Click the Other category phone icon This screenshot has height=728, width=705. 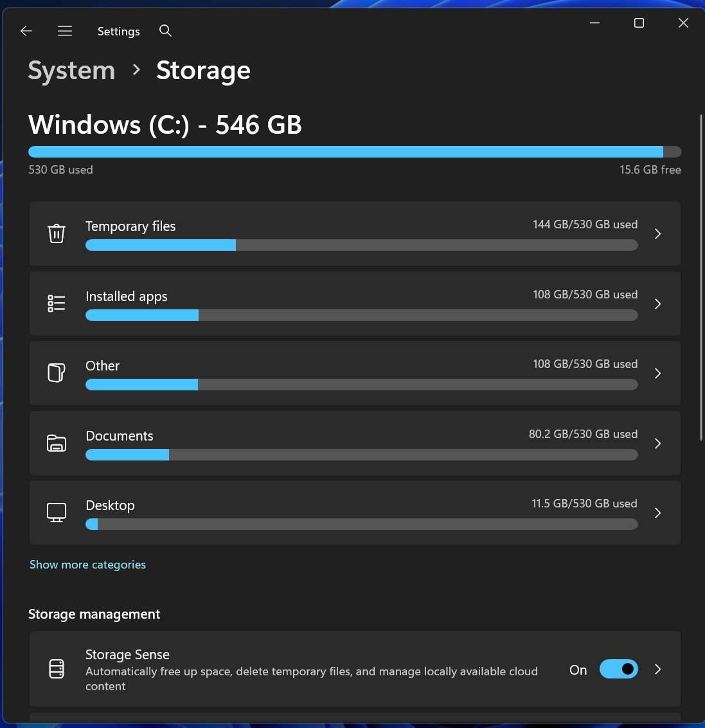click(x=57, y=373)
